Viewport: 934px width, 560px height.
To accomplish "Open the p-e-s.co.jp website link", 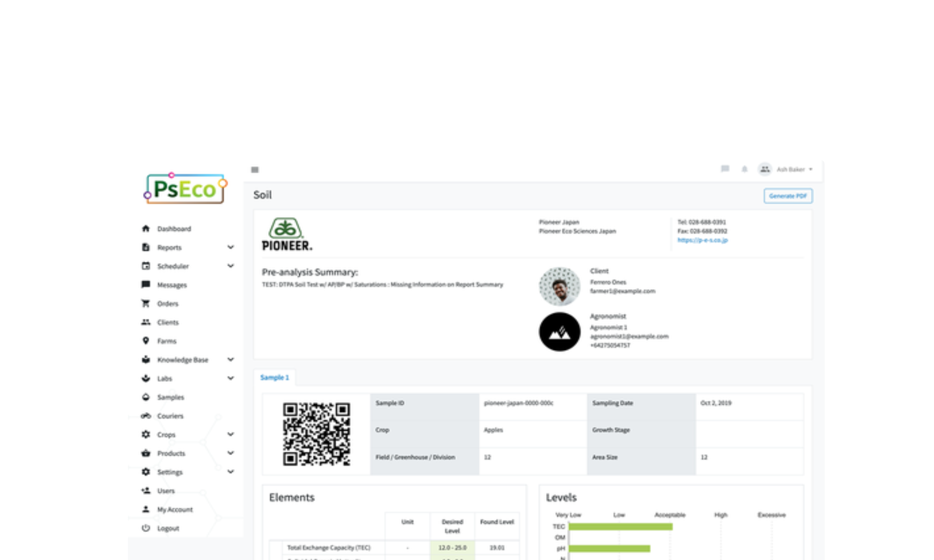I will pyautogui.click(x=702, y=240).
